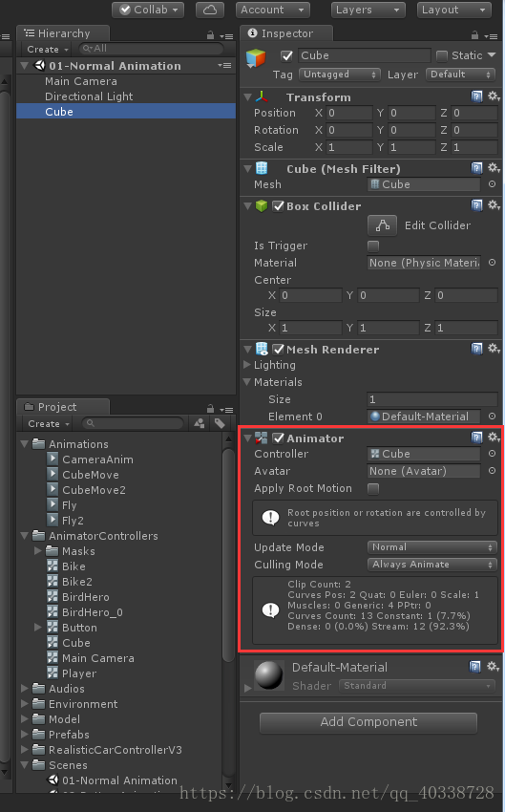Click the Avatar object picker circle
The height and width of the screenshot is (812, 505).
(492, 471)
